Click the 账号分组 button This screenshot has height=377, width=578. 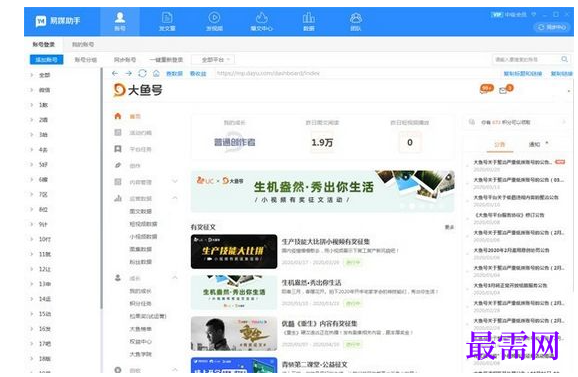(x=86, y=59)
